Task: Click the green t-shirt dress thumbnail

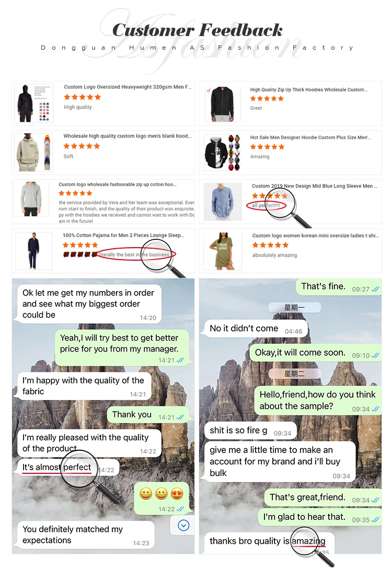Action: pyautogui.click(x=223, y=251)
